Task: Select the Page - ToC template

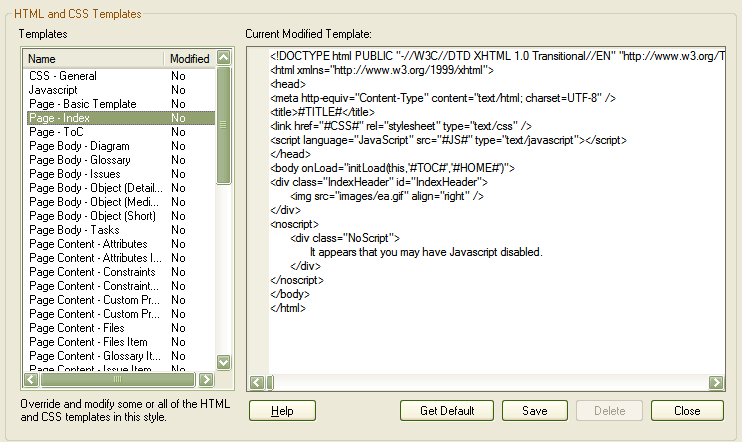Action: click(x=121, y=132)
